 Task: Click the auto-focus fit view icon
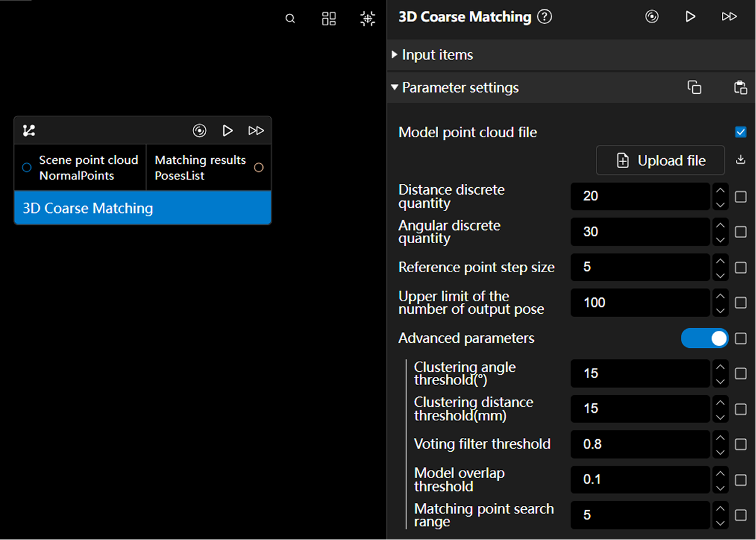coord(368,19)
